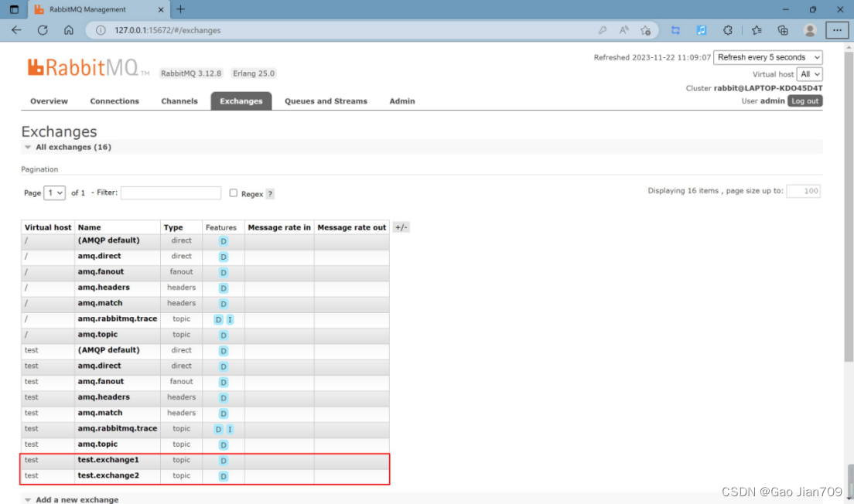Open the browser extensions puzzle icon

pyautogui.click(x=728, y=30)
